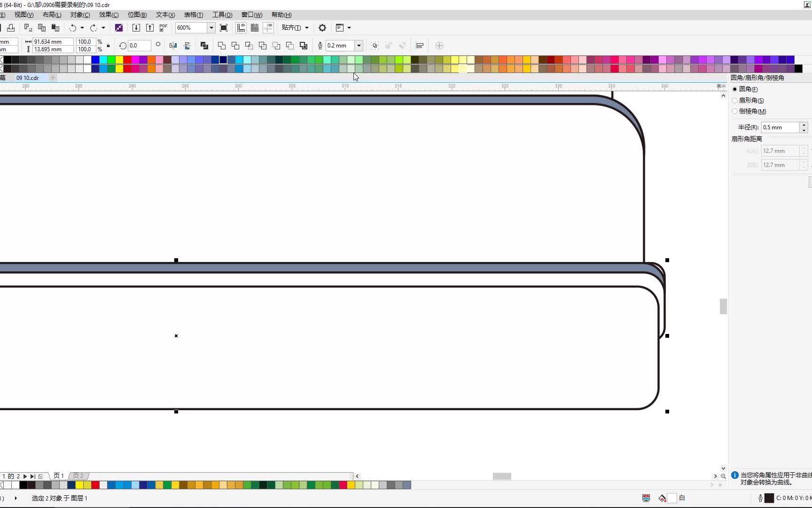Open the 对象 Object menu

pyautogui.click(x=80, y=15)
